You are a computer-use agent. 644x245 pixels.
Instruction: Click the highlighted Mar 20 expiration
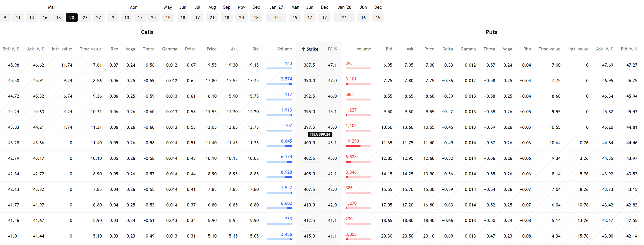pyautogui.click(x=72, y=17)
